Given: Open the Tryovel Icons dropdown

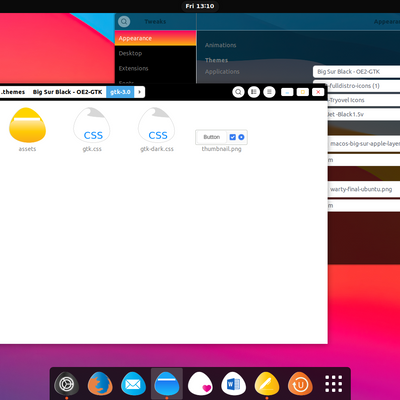Looking at the screenshot, I should [x=364, y=100].
